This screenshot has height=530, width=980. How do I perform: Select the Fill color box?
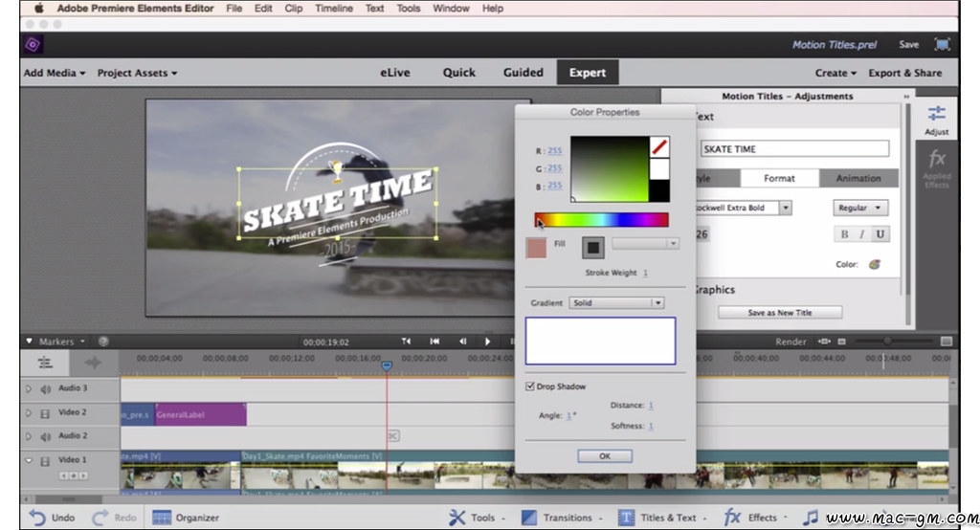(x=536, y=248)
